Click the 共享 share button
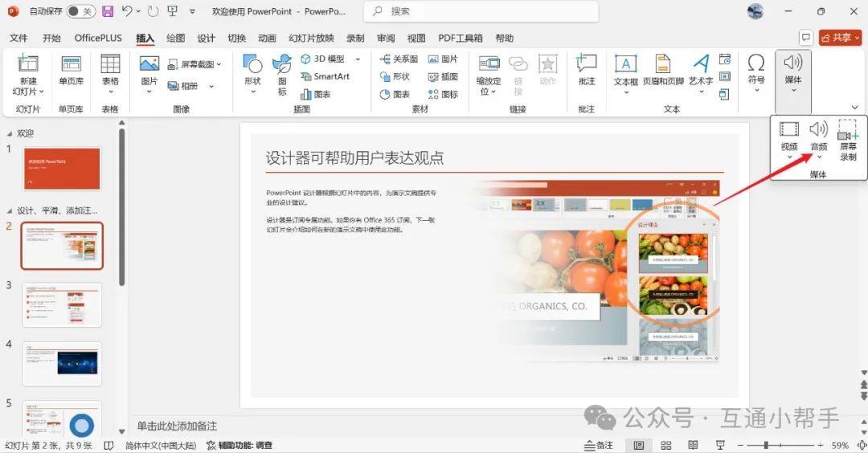 [840, 38]
